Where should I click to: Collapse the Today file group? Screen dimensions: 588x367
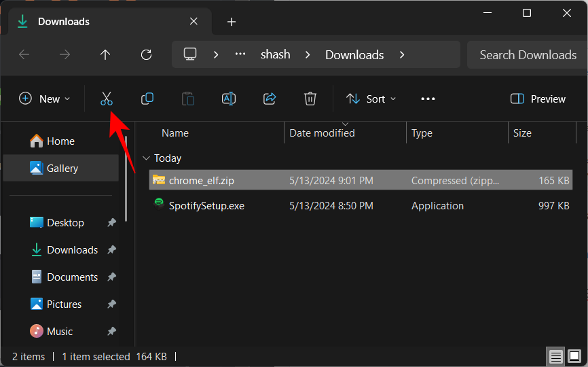pyautogui.click(x=145, y=158)
